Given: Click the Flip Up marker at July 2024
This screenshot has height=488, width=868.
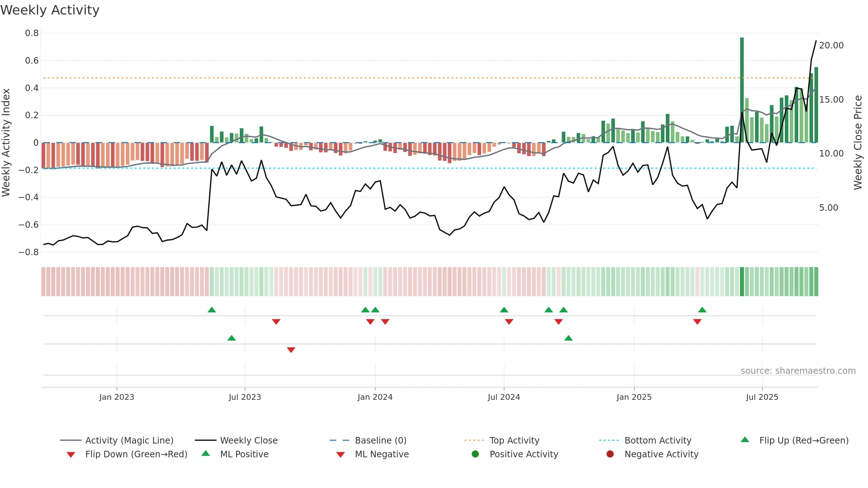Looking at the screenshot, I should [x=504, y=310].
